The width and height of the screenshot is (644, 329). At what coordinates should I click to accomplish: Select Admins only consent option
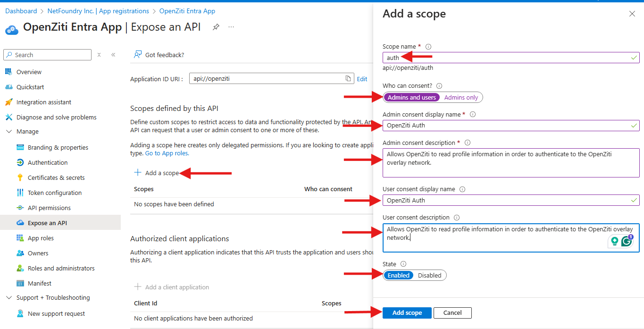461,98
